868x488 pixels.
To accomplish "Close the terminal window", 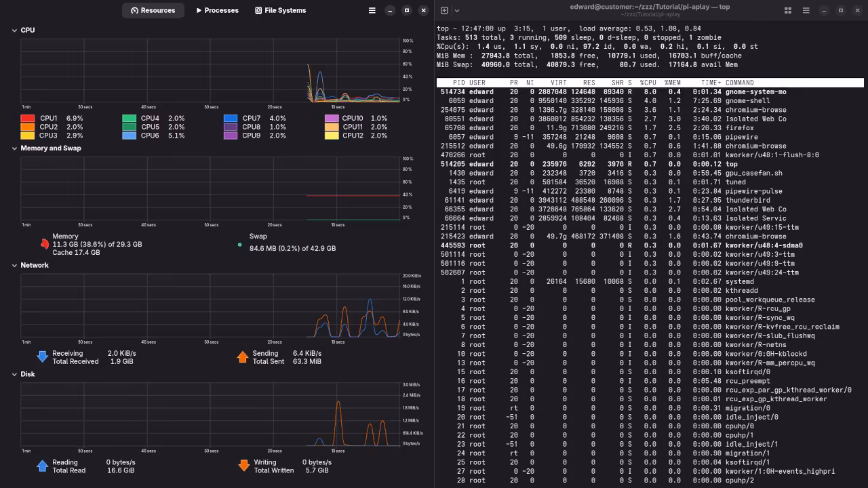I will pos(858,10).
